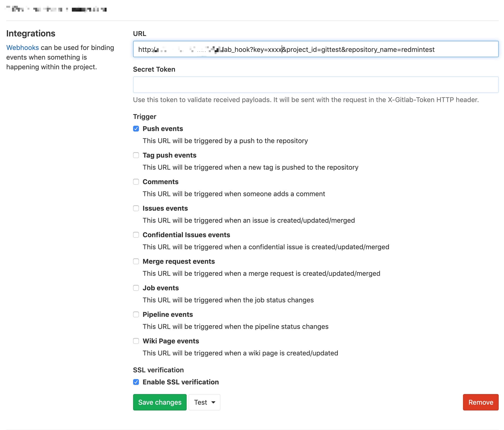Click the Push events label text
504x430 pixels.
[x=163, y=128]
